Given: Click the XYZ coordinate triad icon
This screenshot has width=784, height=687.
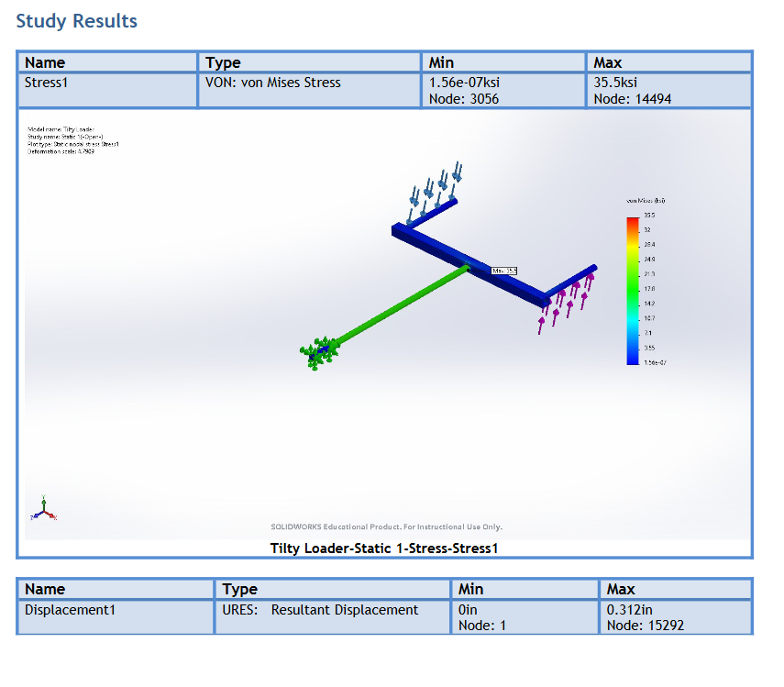Looking at the screenshot, I should pos(44,509).
